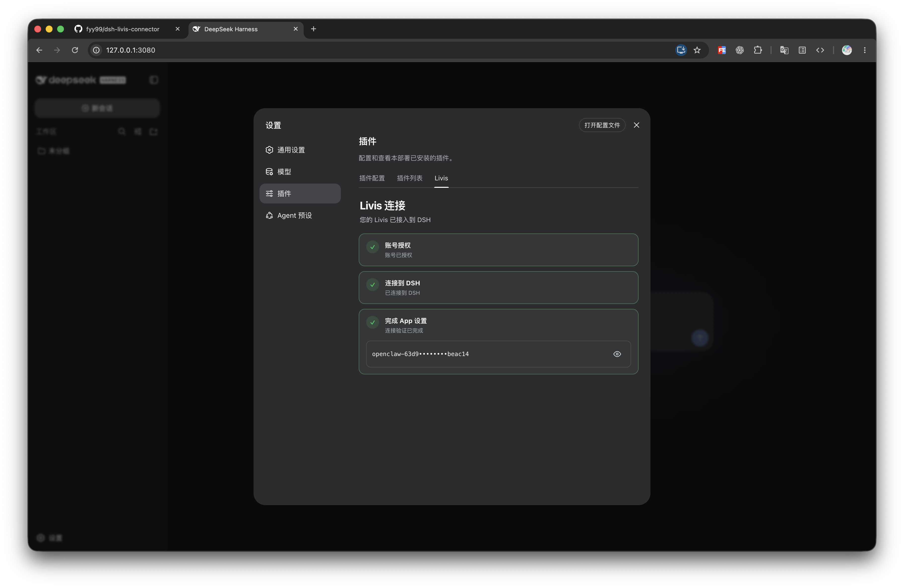This screenshot has height=588, width=904.
Task: Open the Chrome three-dot menu
Action: (x=865, y=50)
